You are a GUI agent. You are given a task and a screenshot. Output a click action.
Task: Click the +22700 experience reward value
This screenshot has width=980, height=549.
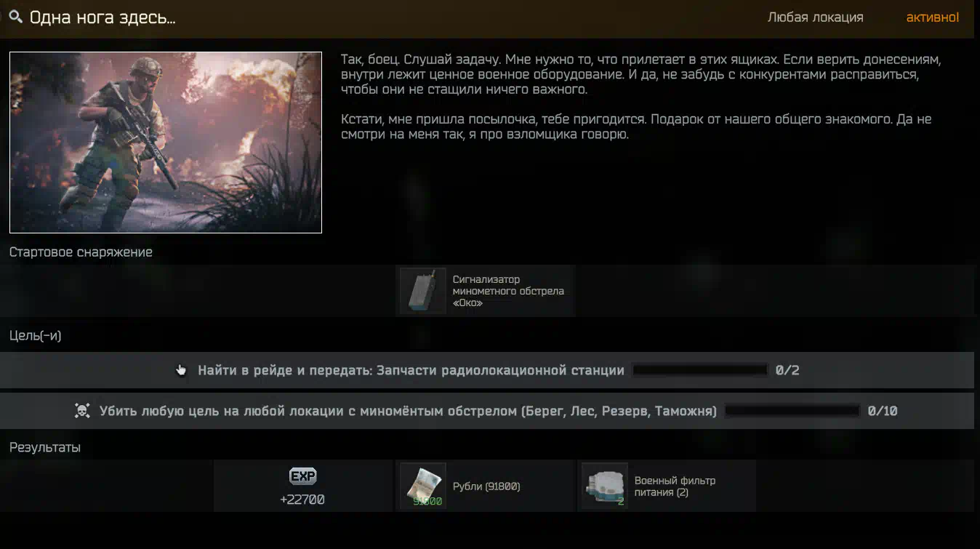pyautogui.click(x=302, y=500)
